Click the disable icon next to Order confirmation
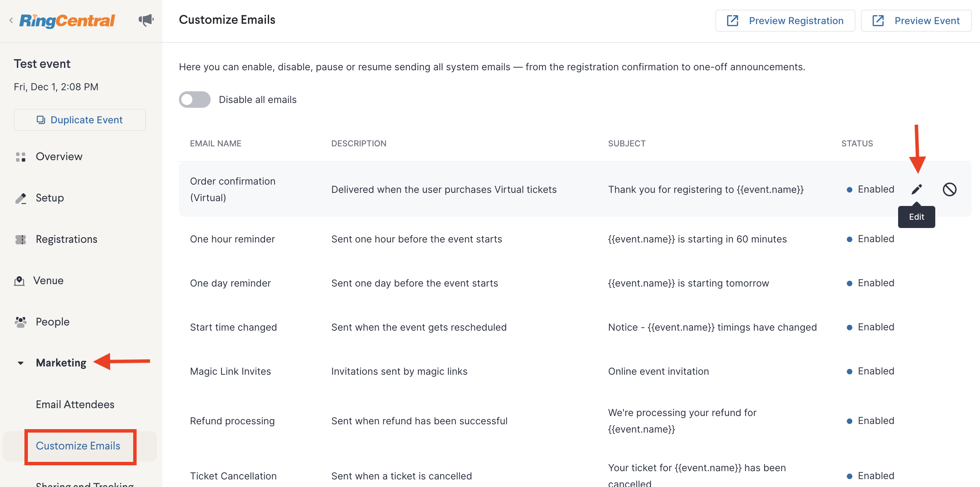The height and width of the screenshot is (487, 980). click(949, 189)
